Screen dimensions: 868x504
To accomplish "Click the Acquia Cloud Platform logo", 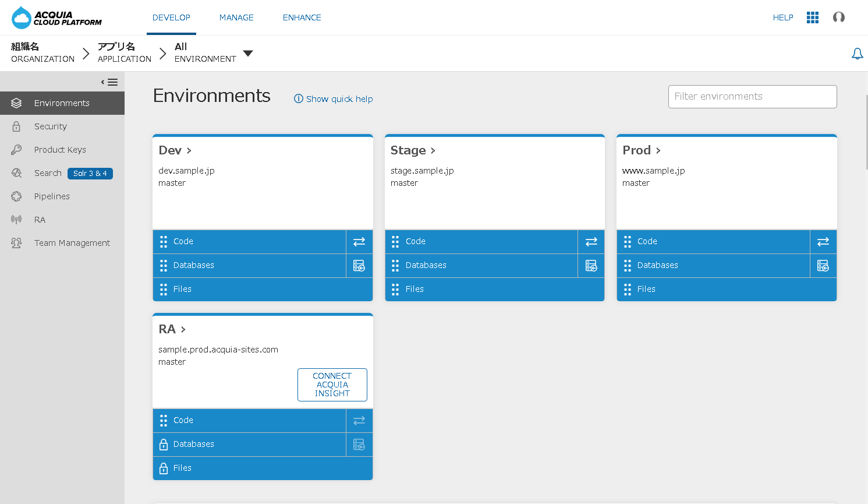I will tap(56, 17).
